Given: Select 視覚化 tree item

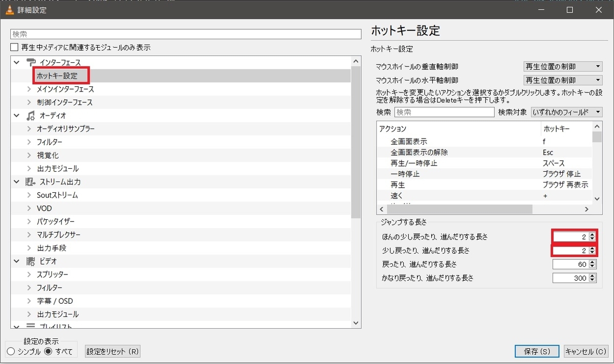Looking at the screenshot, I should 48,155.
